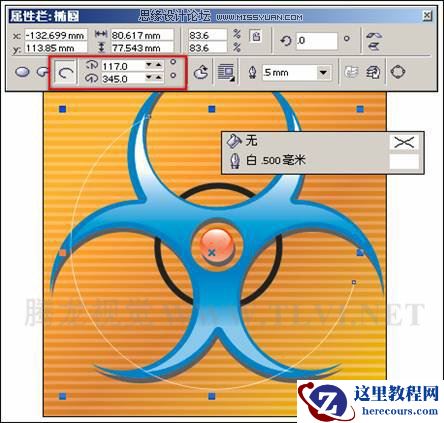Click the outline pen icon beside 5 mm

click(253, 72)
